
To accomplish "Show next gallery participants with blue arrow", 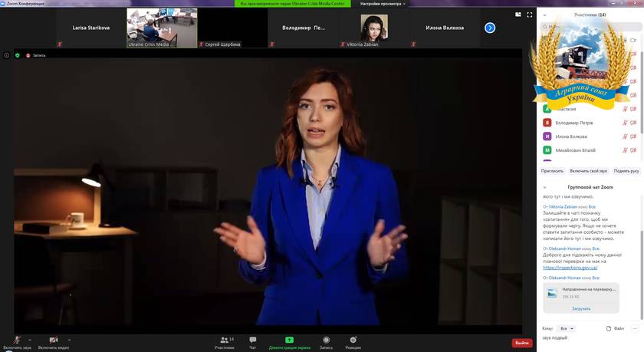I will pos(490,28).
